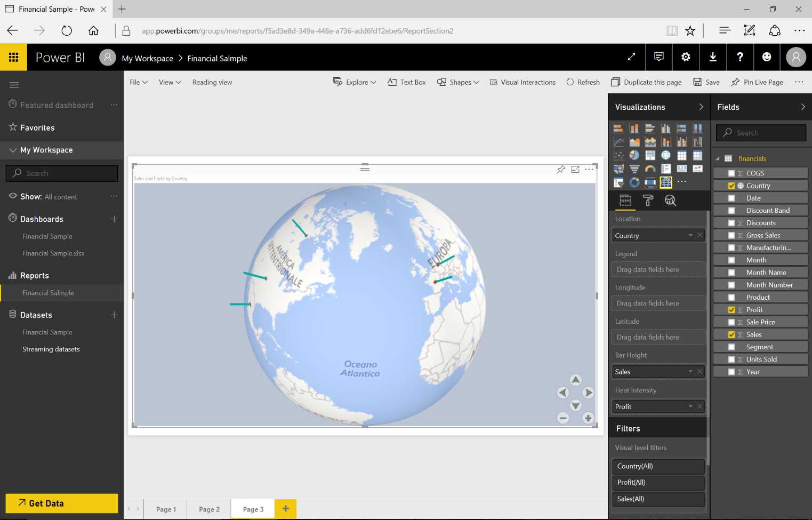Rotate the globe upward with up arrow

pos(576,380)
